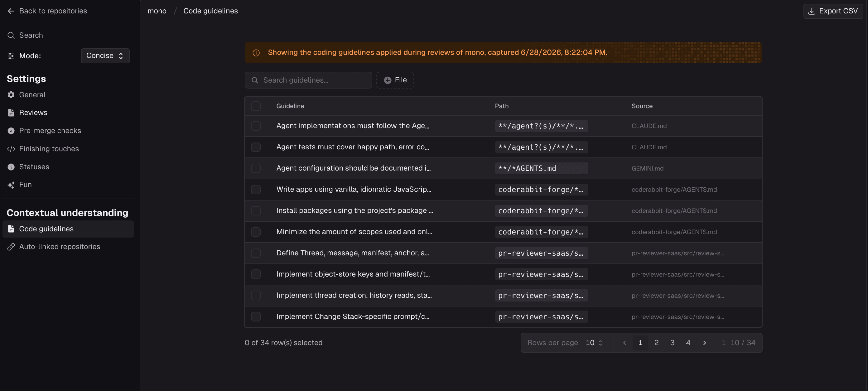Go to page 4 of guidelines
This screenshot has width=868, height=391.
(x=688, y=343)
